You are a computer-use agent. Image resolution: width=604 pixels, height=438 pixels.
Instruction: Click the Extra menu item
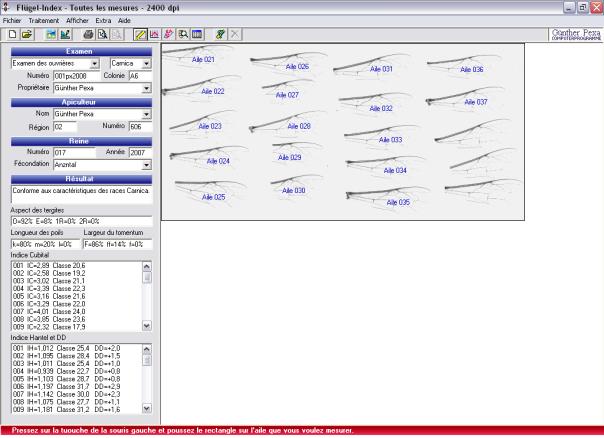tap(103, 20)
